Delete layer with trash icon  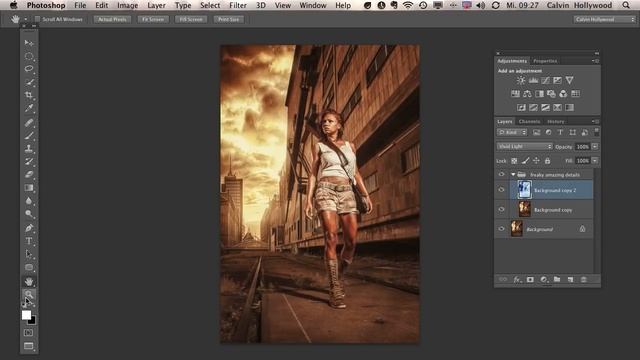pyautogui.click(x=584, y=280)
